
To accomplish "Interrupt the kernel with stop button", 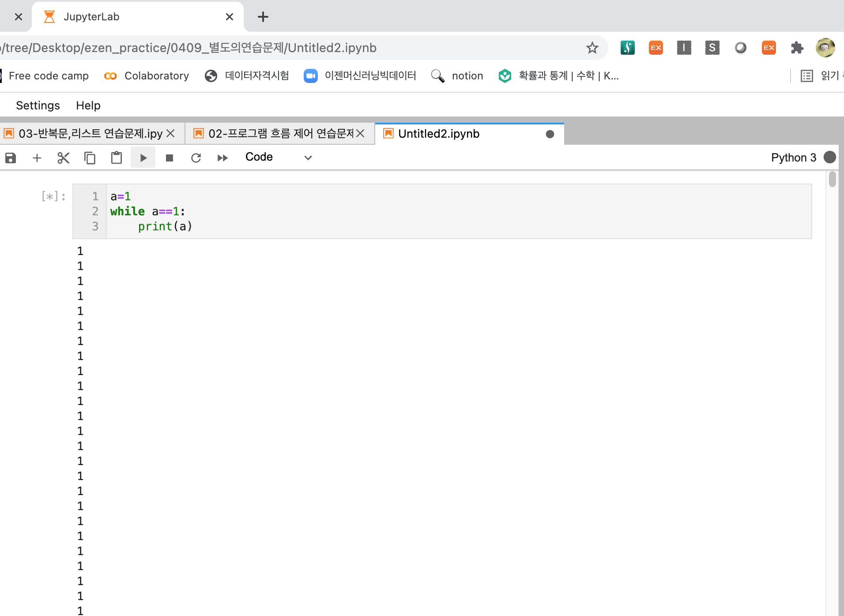I will coord(169,158).
